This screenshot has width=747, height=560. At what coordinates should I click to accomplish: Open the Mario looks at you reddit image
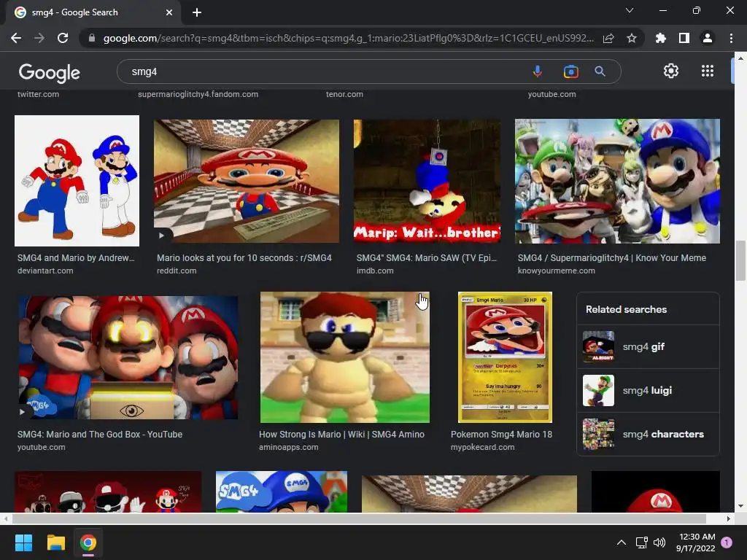click(247, 181)
